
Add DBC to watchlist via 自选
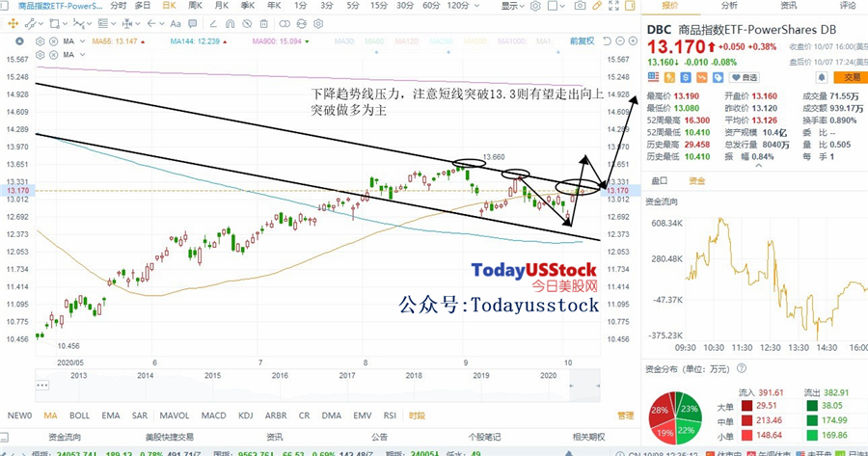coord(745,77)
